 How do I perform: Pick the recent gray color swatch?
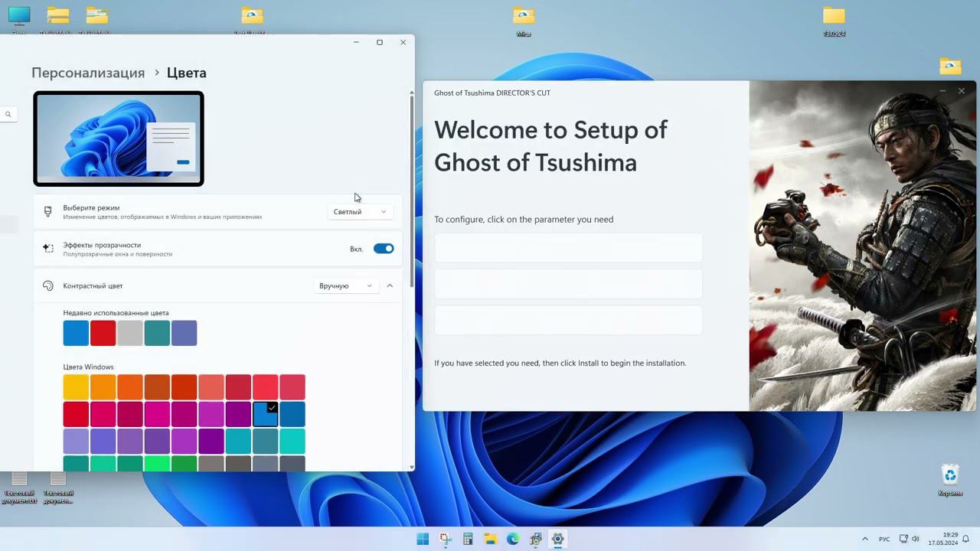[130, 333]
